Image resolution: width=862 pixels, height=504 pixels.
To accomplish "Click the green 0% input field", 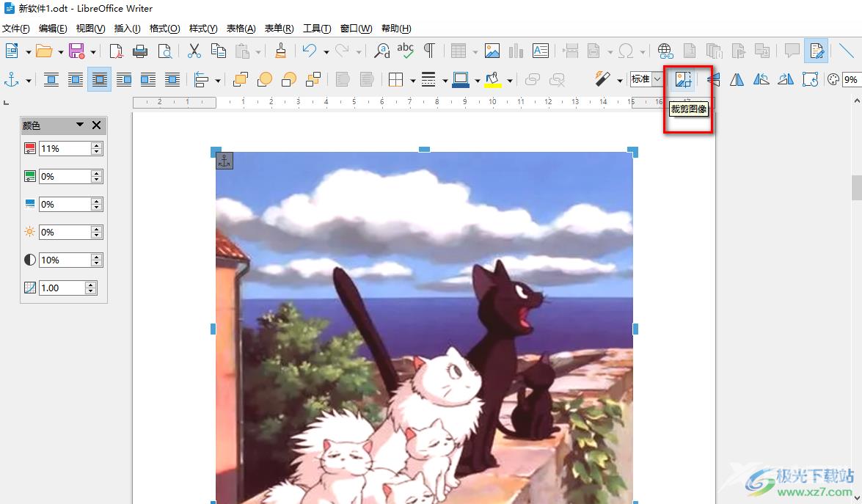I will click(x=65, y=176).
